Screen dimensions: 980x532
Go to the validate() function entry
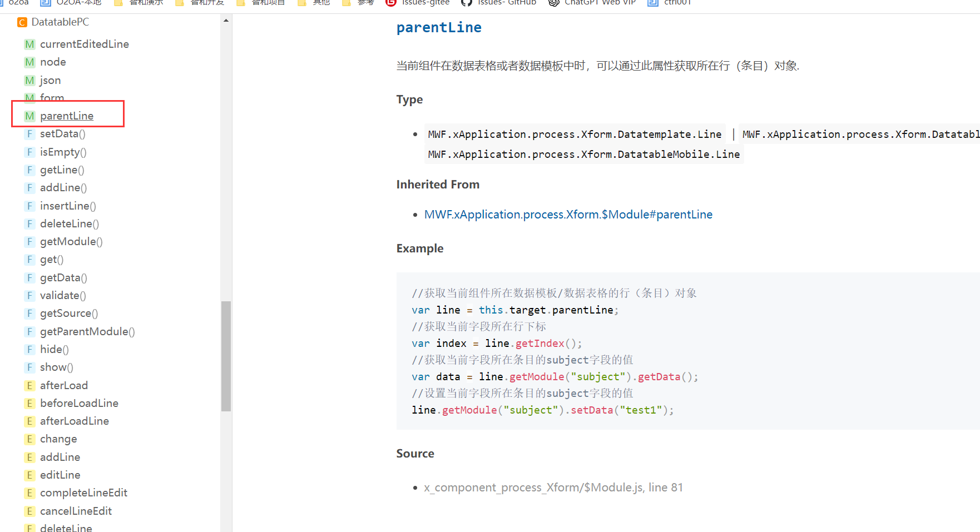click(x=63, y=296)
